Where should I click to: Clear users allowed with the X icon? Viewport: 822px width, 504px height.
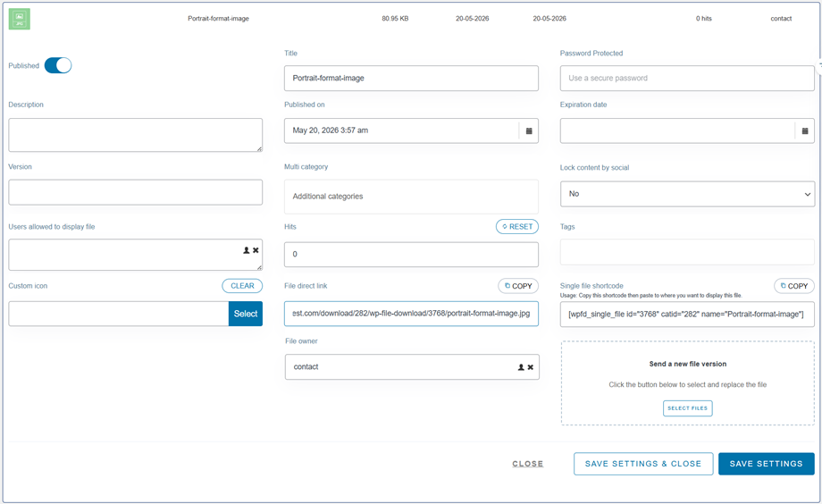(x=256, y=250)
